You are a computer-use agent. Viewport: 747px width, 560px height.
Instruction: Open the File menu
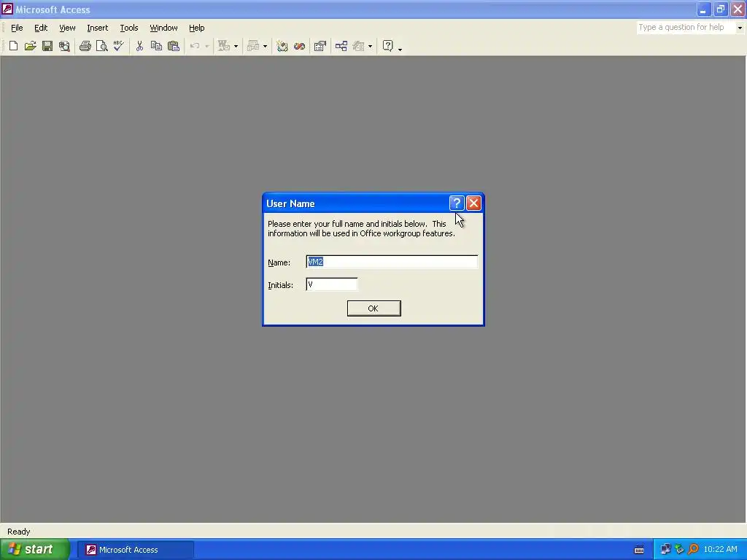point(17,28)
